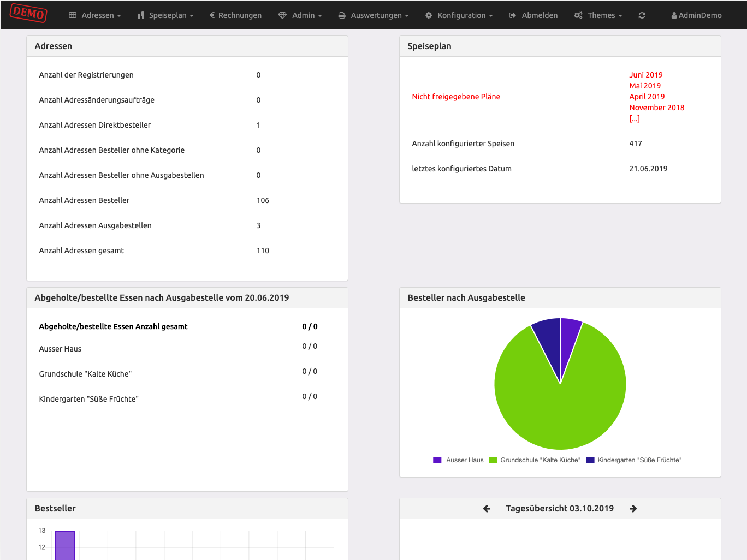Viewport: 747px width, 560px height.
Task: Expand the Auswertungen menu caret
Action: (407, 16)
